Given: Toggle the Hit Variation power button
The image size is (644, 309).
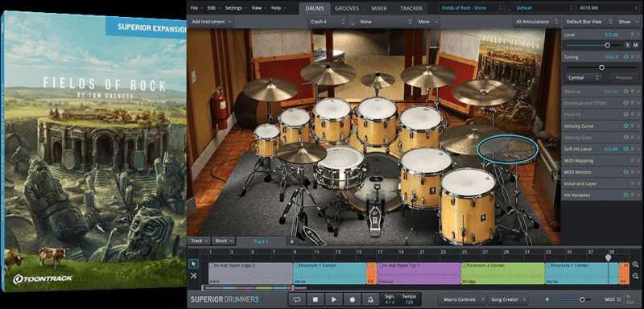Looking at the screenshot, I should click(626, 195).
